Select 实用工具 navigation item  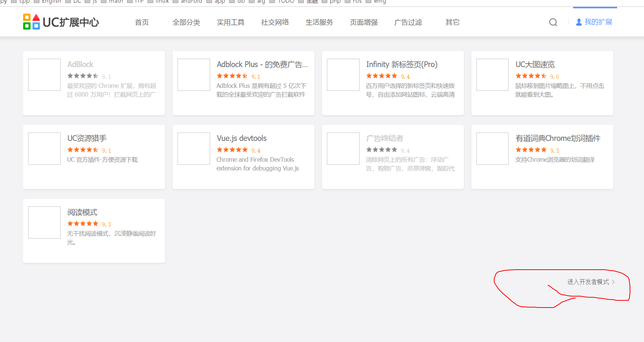(231, 22)
